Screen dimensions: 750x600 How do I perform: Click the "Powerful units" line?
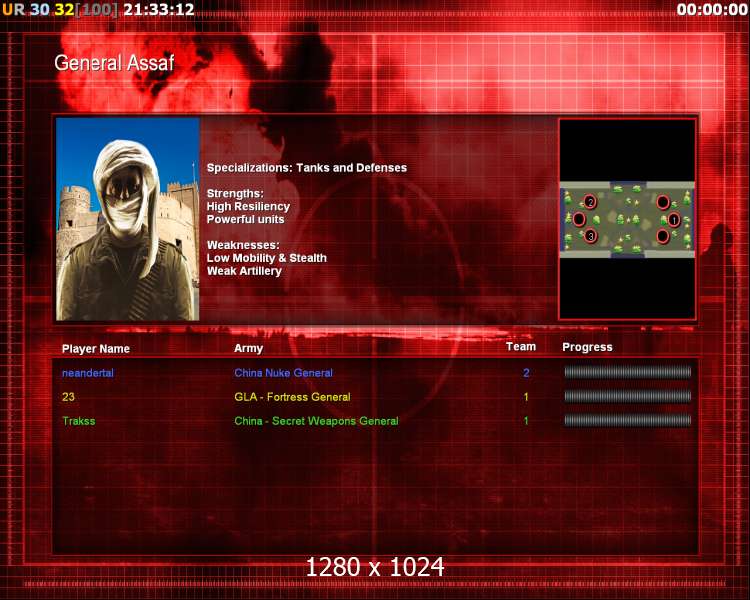[245, 219]
